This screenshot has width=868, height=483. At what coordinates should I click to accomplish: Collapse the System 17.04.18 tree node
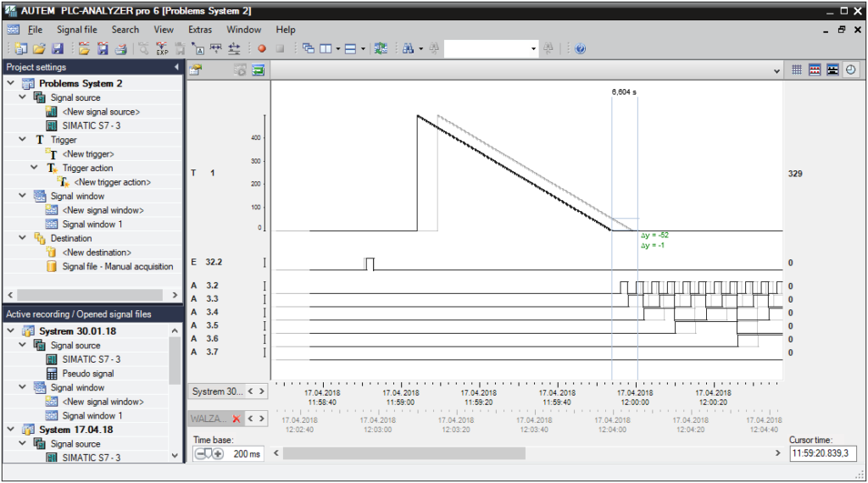coord(10,429)
